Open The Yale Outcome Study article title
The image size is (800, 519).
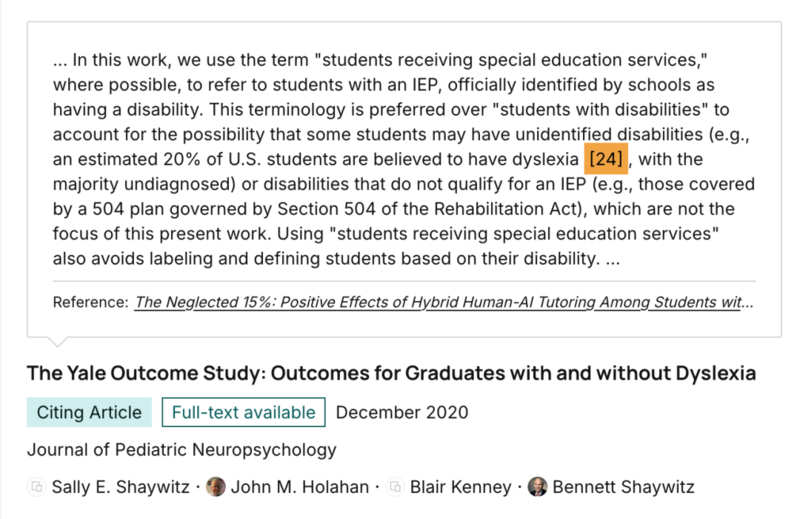coord(391,373)
